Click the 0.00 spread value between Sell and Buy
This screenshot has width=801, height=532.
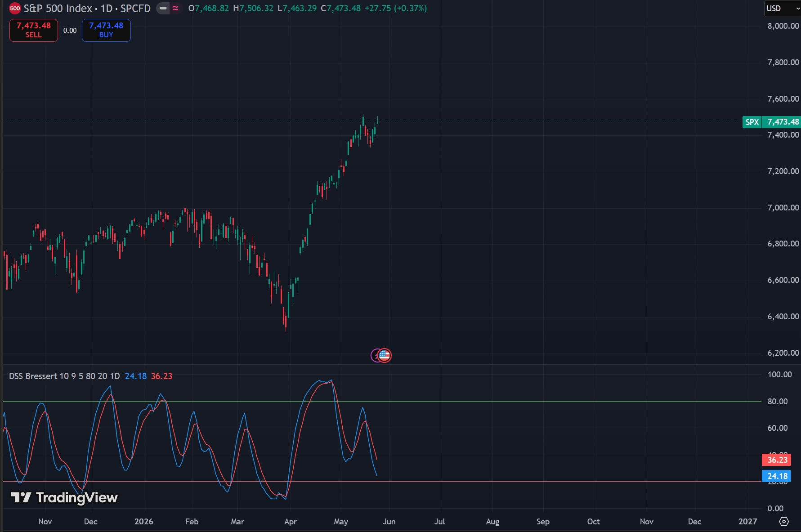tap(70, 31)
